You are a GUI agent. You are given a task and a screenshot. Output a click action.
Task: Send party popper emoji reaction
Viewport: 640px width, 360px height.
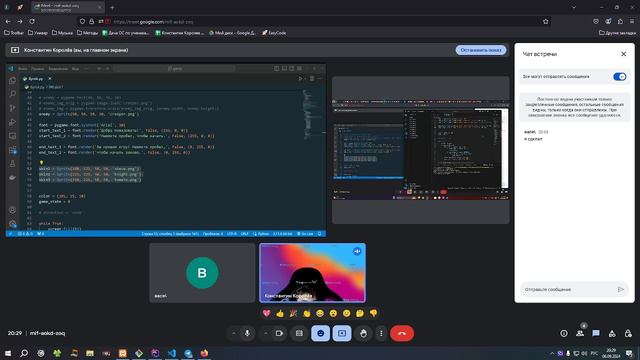coord(293,313)
